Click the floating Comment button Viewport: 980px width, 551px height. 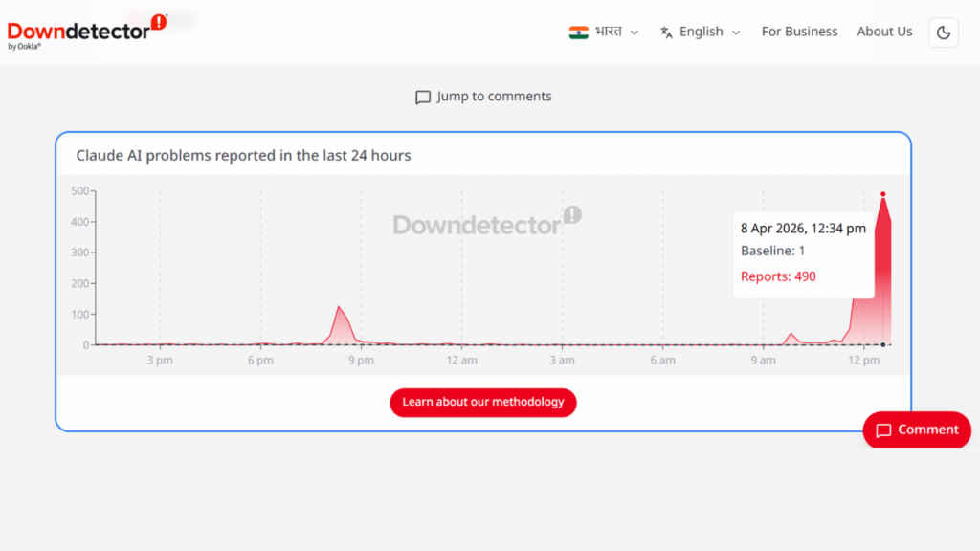pos(916,430)
